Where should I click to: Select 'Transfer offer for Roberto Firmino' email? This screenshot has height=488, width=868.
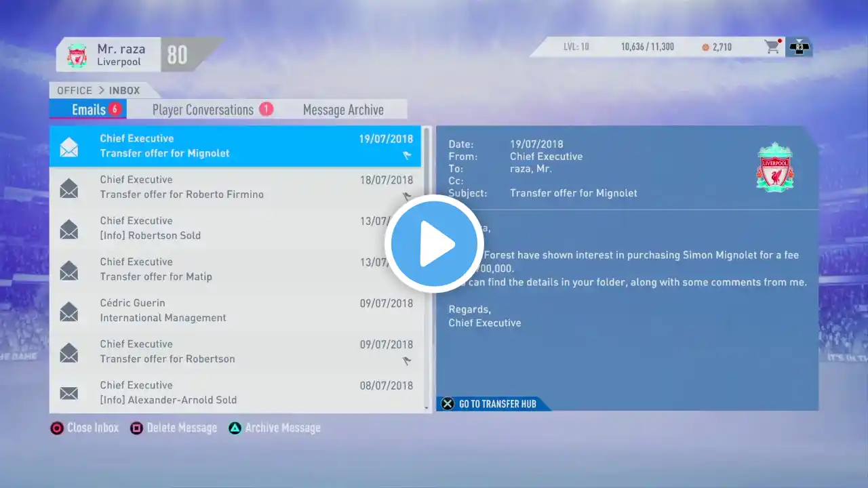(x=182, y=195)
